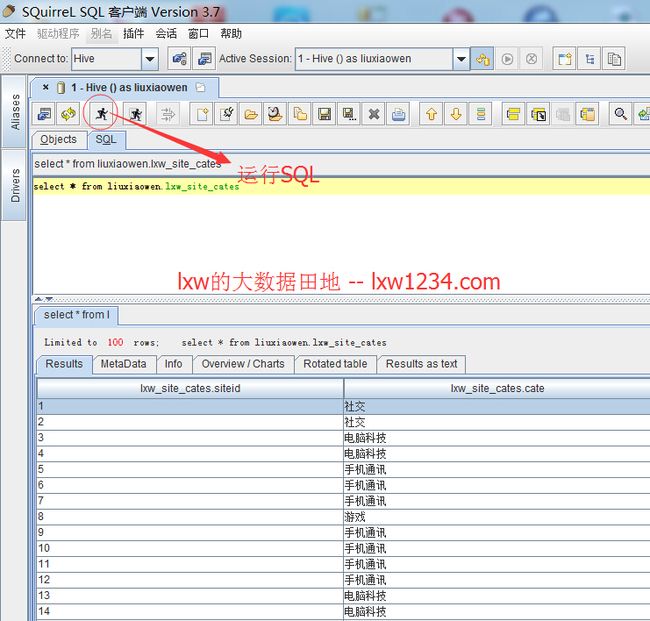Screen dimensions: 650x621
Task: Click the 社交 cell in row 2
Action: [497, 422]
